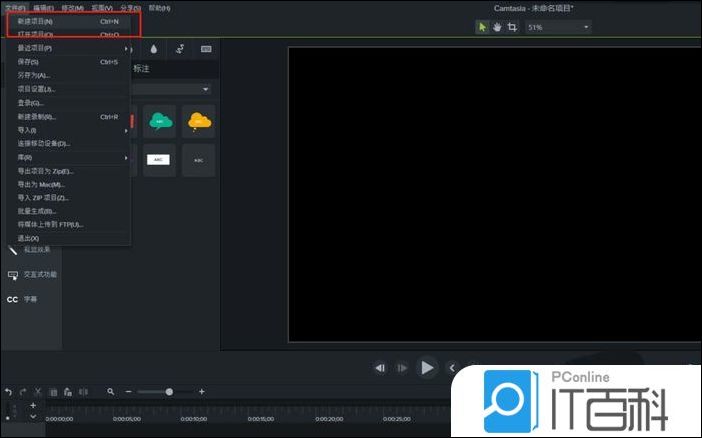
Task: Choose 导出为 Mac(M)... entry
Action: (x=68, y=185)
